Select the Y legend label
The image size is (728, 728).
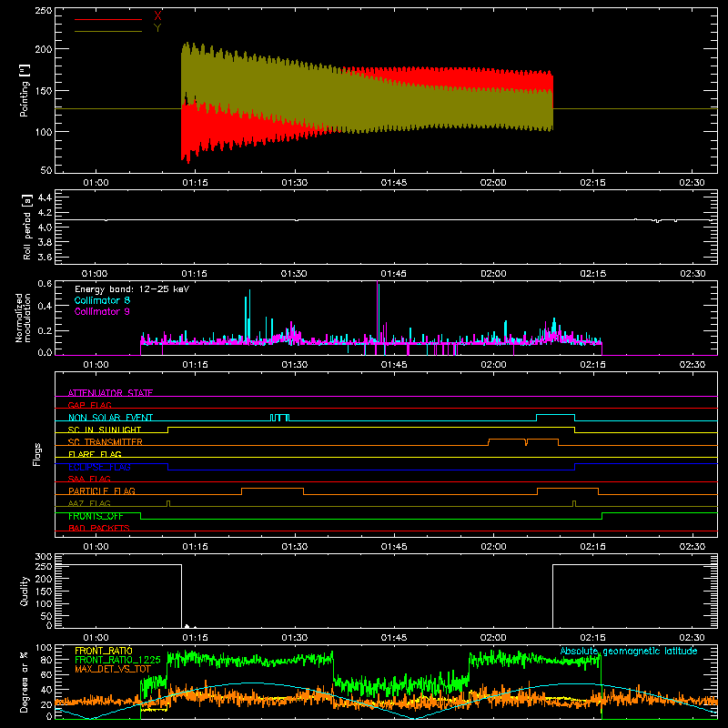coord(157,28)
